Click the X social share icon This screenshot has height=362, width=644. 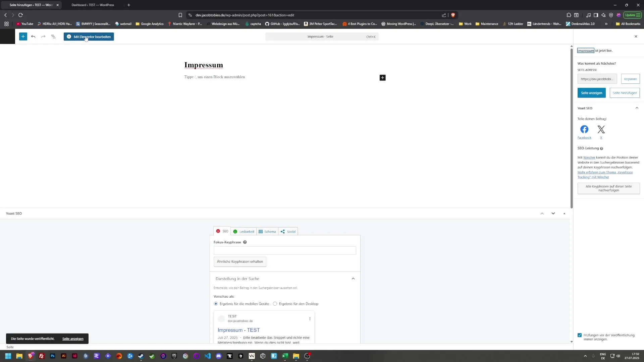pyautogui.click(x=601, y=129)
